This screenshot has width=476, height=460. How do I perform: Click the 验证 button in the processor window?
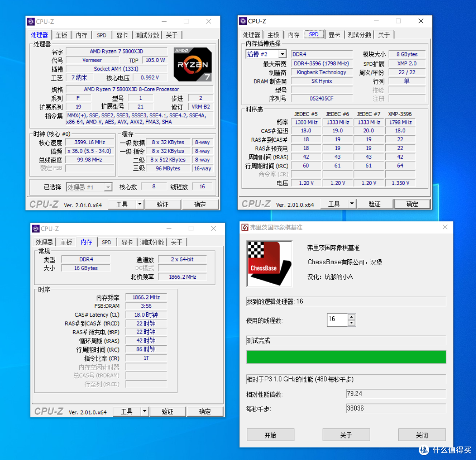point(163,204)
